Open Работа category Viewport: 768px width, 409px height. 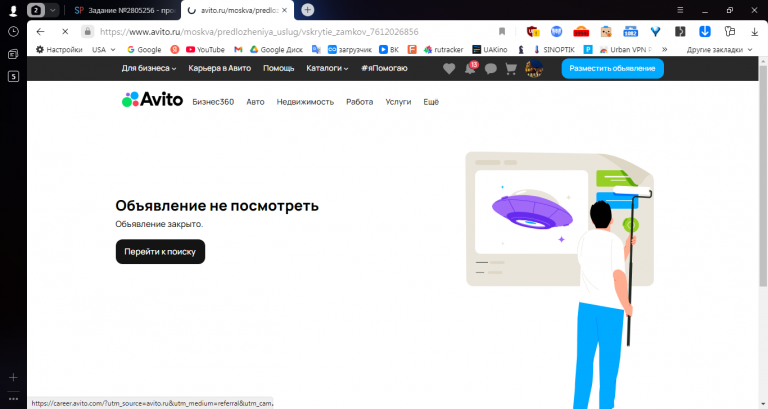360,102
